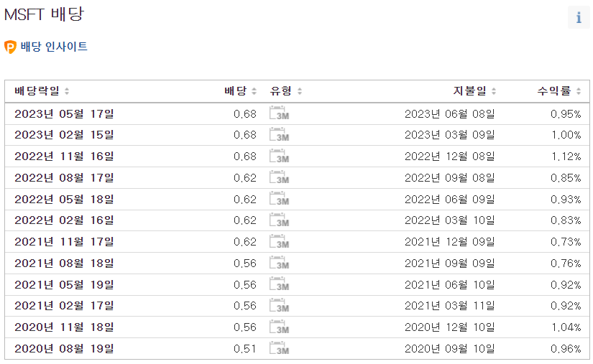This screenshot has width=593, height=364.
Task: Click the 유형 column header label
Action: [280, 91]
